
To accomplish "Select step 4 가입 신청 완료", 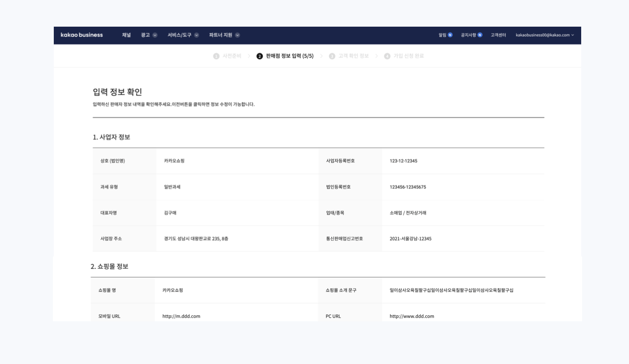I will click(404, 56).
